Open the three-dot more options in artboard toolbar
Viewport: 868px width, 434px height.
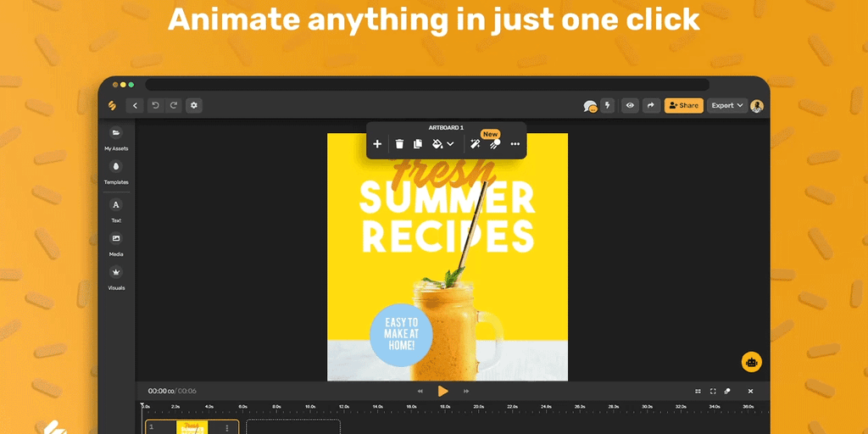pyautogui.click(x=515, y=144)
